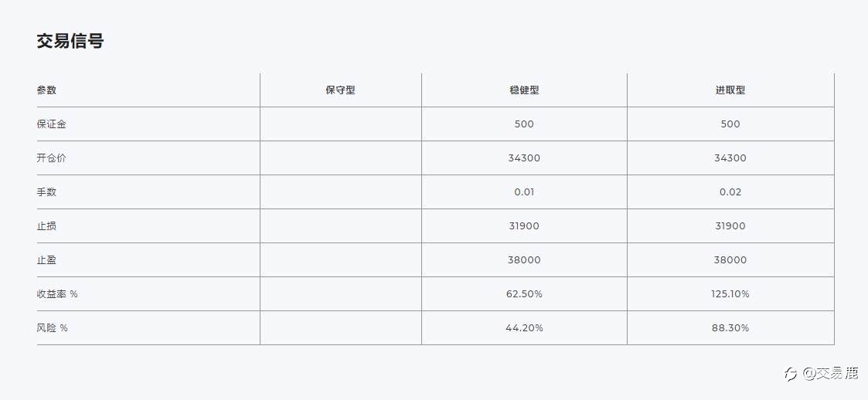Viewport: 868px width, 400px height.
Task: Click the 开仓价 row label
Action: click(52, 158)
